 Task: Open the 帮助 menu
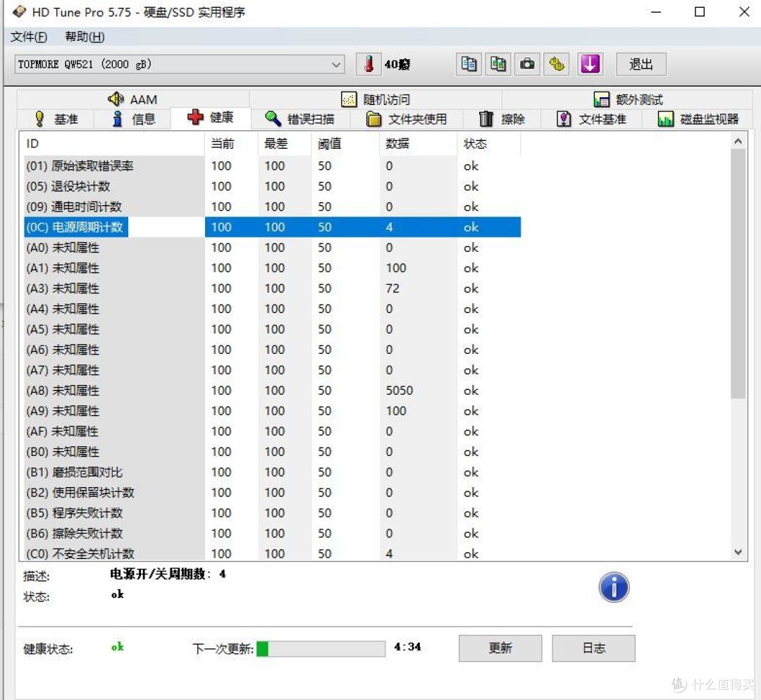[x=82, y=36]
